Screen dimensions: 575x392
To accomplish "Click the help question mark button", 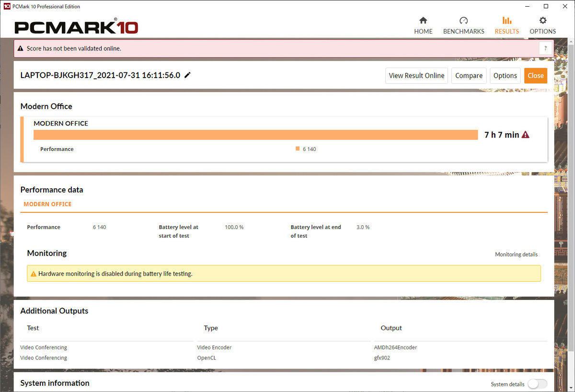I will 545,48.
